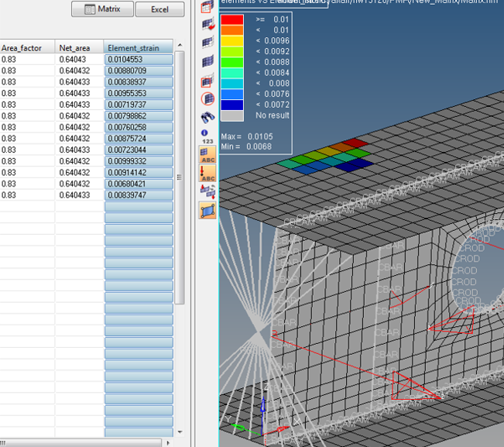Click the swap arrows mesh icon
This screenshot has height=447, width=504.
pyautogui.click(x=207, y=191)
